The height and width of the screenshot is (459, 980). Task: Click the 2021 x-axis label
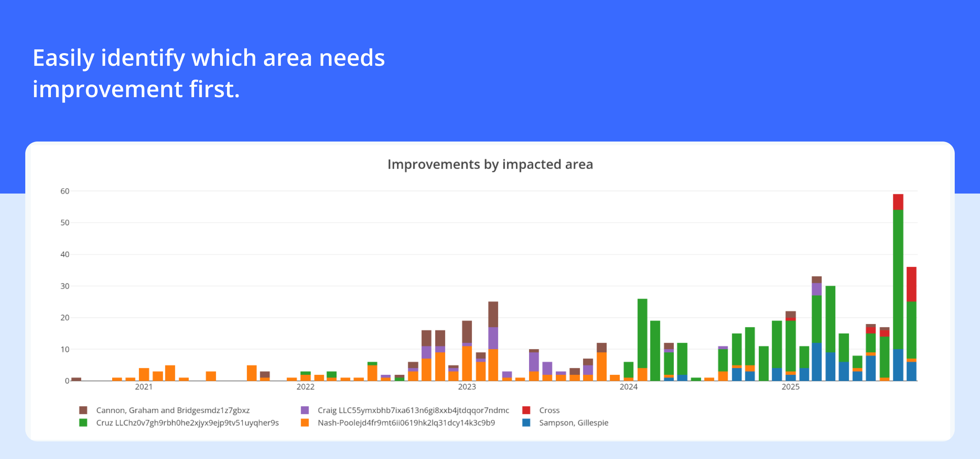click(x=144, y=387)
